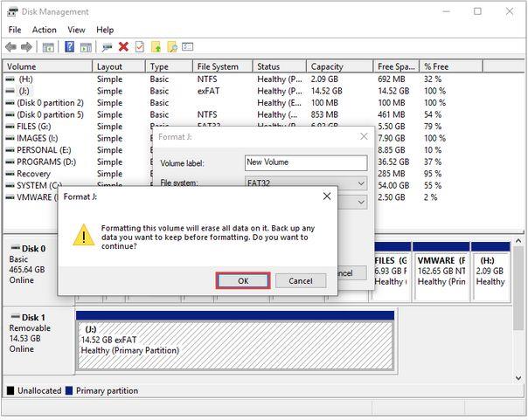Confirm formatting with the OK button
528x420 pixels.
click(243, 281)
